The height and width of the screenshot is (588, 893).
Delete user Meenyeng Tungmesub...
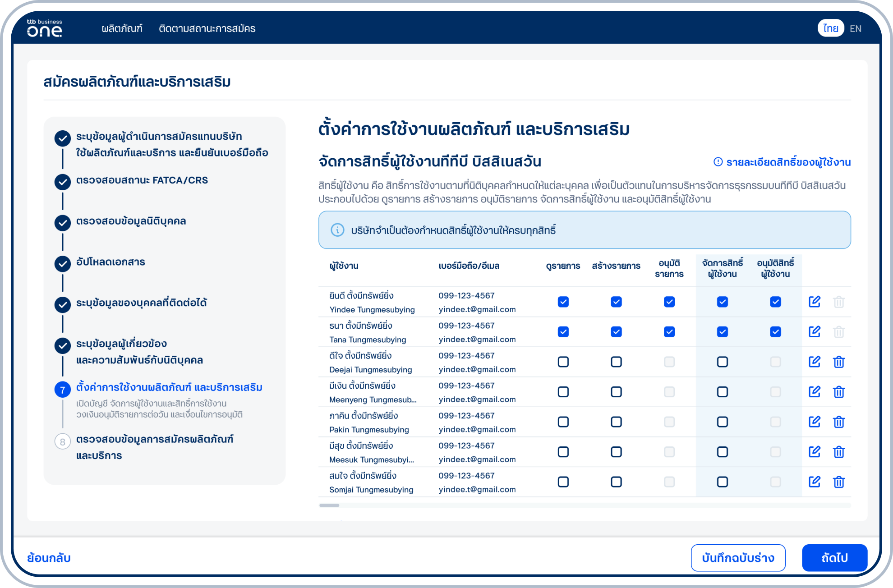(839, 392)
